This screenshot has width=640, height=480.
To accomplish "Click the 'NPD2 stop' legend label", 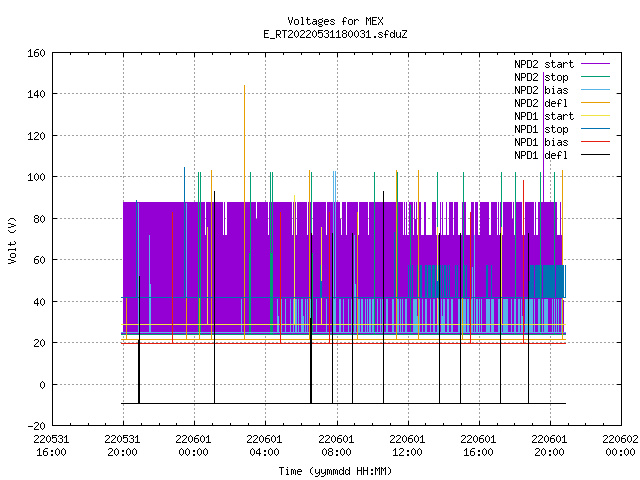I will coord(541,77).
